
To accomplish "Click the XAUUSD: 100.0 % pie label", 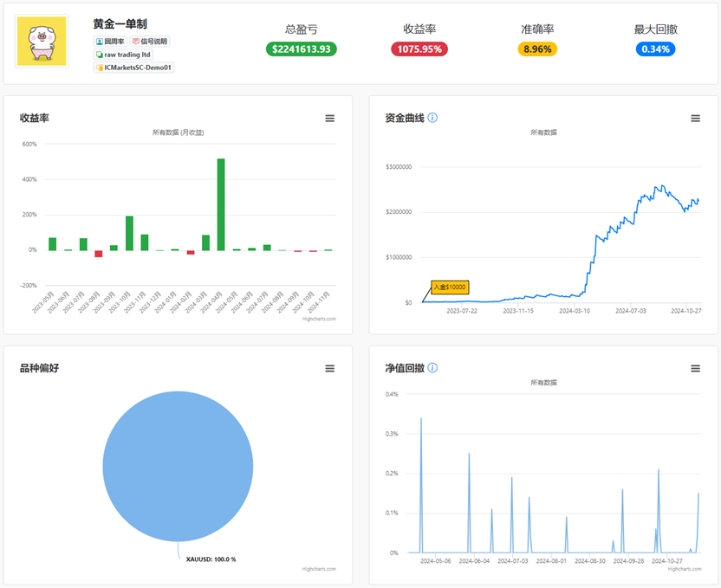I will (211, 559).
